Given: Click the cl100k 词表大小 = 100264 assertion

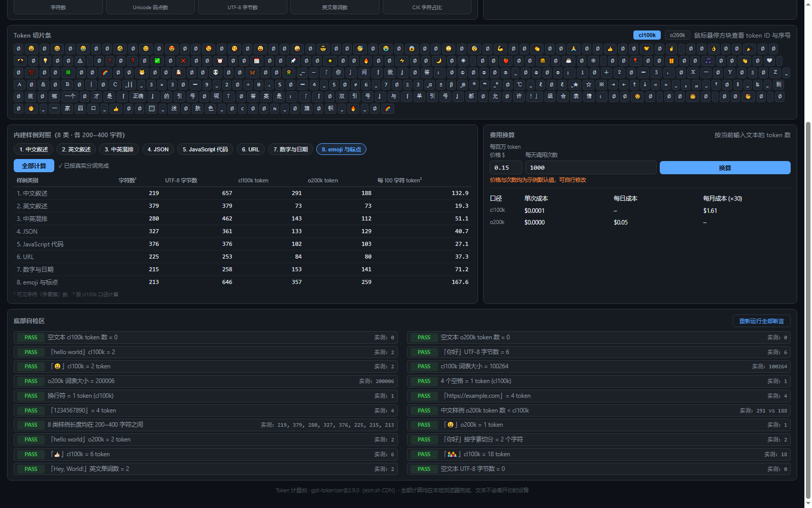Looking at the screenshot, I should 599,366.
